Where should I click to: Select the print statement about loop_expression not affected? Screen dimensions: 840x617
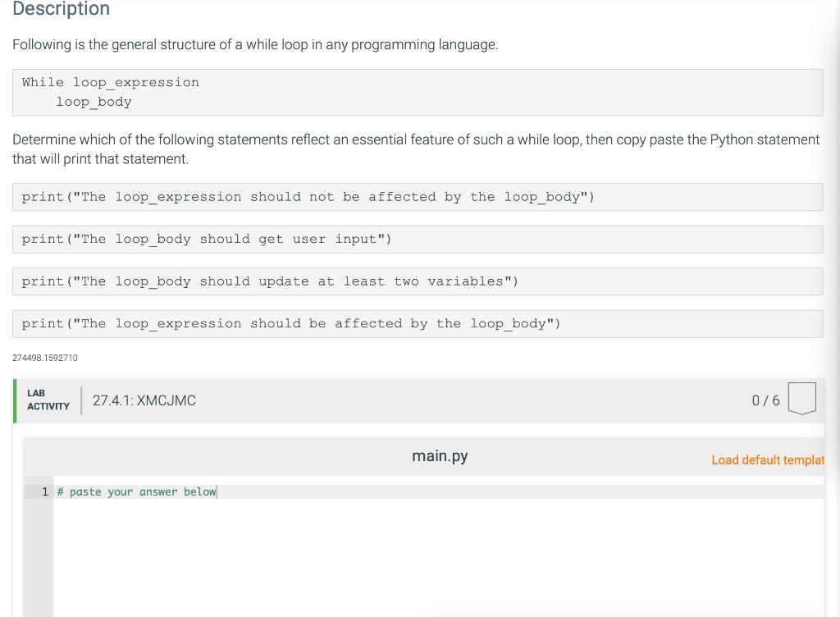308,196
